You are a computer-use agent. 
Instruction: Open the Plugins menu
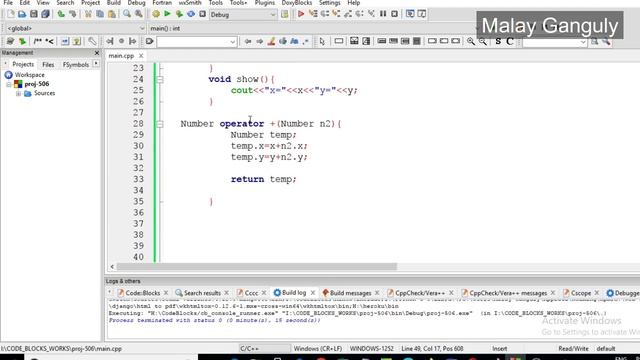tap(264, 3)
